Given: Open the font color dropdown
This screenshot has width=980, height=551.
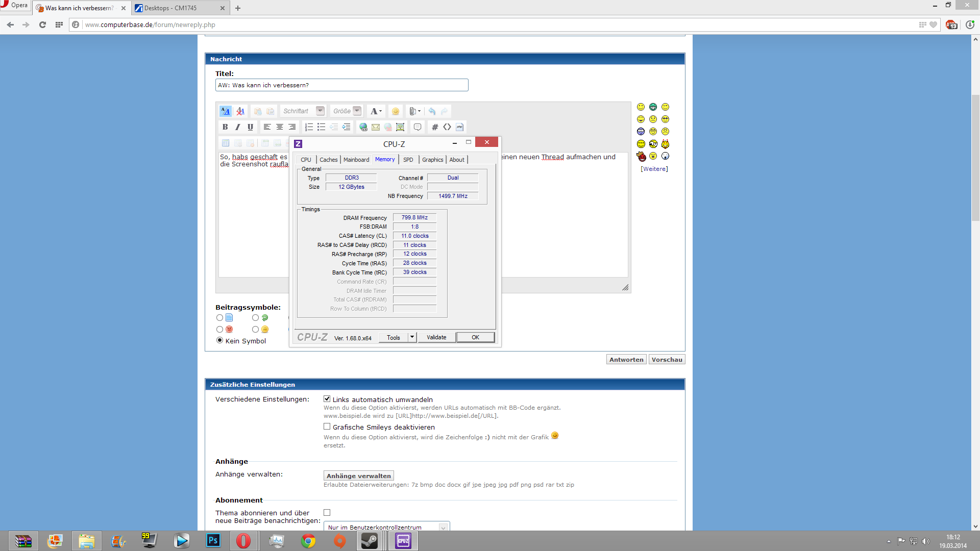Looking at the screenshot, I should click(x=376, y=111).
